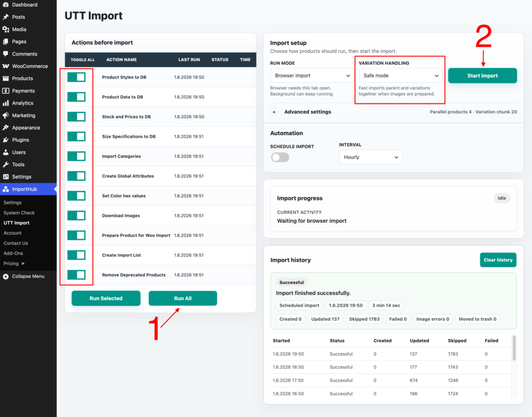Click the Collapse Menu label
The height and width of the screenshot is (417, 532).
point(28,277)
